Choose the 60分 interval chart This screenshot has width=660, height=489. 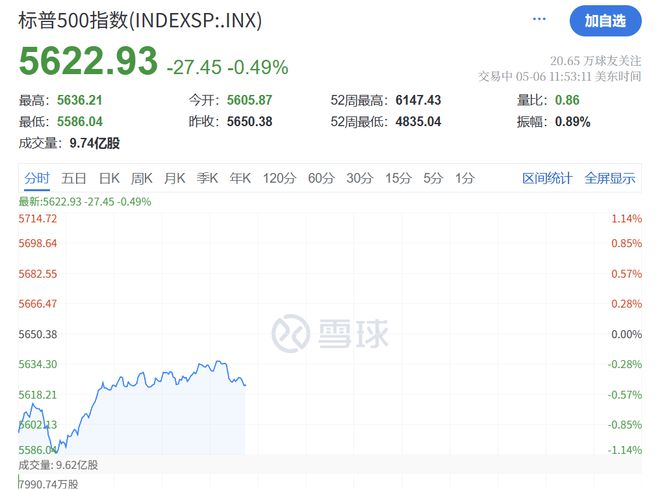[x=321, y=178]
